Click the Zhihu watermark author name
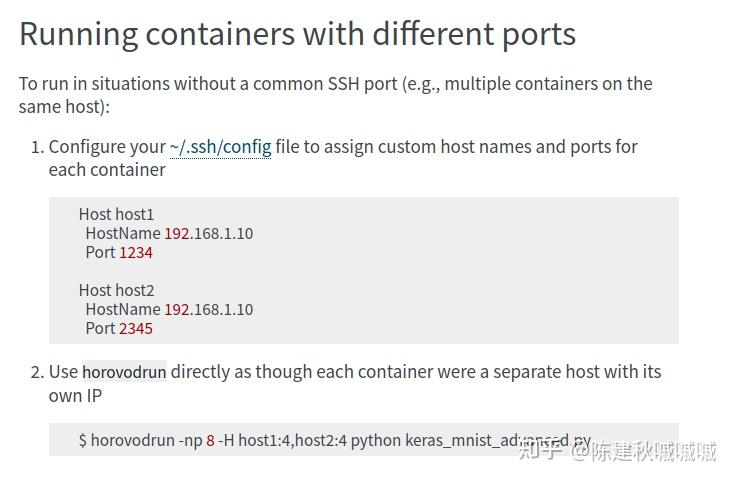The height and width of the screenshot is (481, 735). tap(653, 451)
